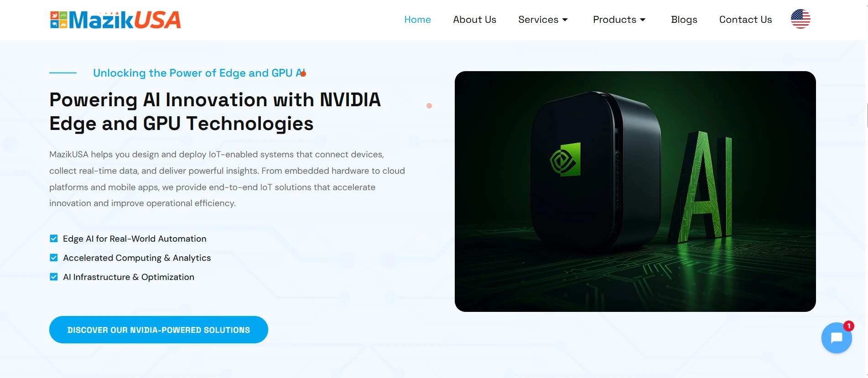Toggle Accelerated Computing & Analytics checkbox
868x378 pixels.
tap(54, 258)
